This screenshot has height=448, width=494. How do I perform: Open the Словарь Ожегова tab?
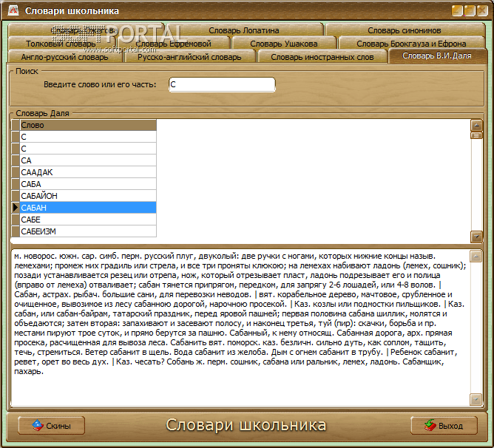(85, 30)
